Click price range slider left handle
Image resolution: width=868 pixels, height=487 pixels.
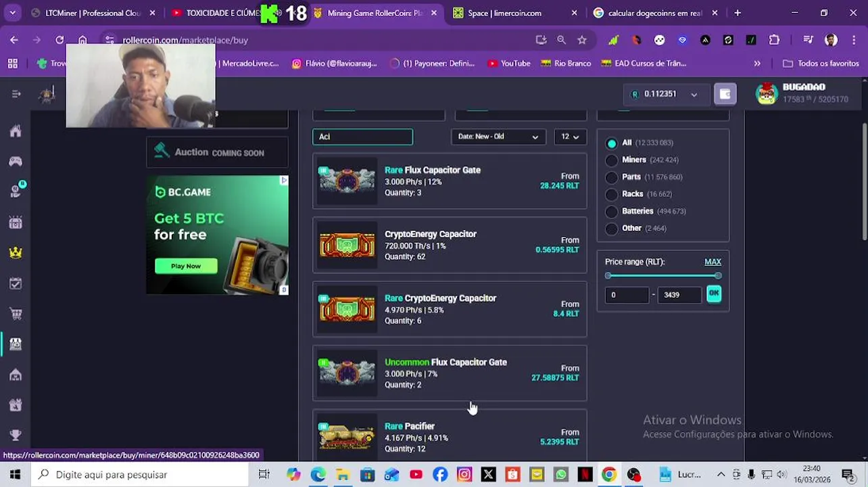tap(608, 276)
